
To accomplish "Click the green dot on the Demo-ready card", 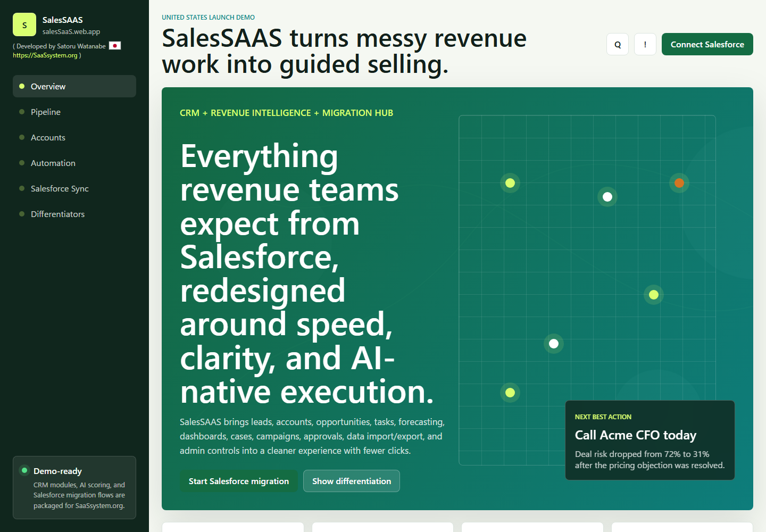I will (x=24, y=470).
